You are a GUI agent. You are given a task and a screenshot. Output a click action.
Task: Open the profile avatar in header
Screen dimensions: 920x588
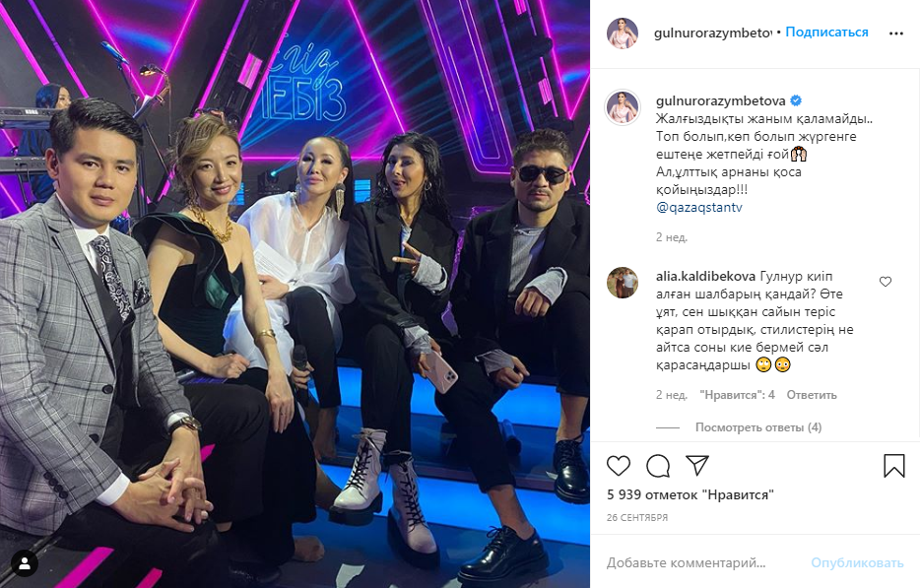(623, 33)
